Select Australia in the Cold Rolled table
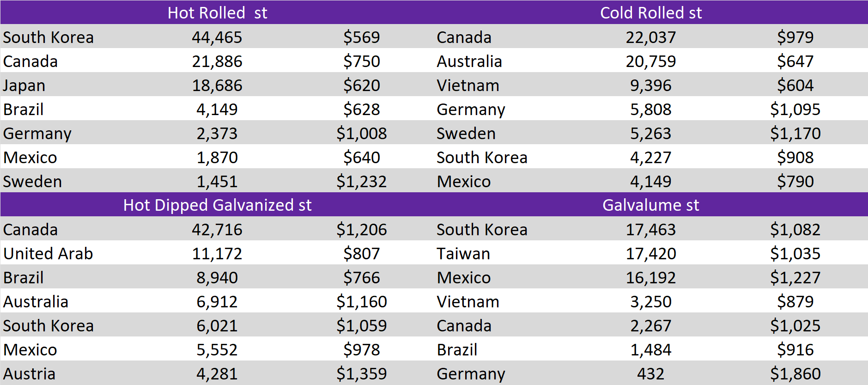 (469, 61)
